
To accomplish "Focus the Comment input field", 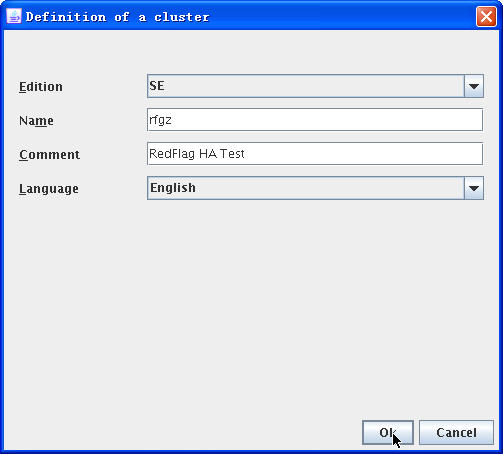I will (x=315, y=154).
